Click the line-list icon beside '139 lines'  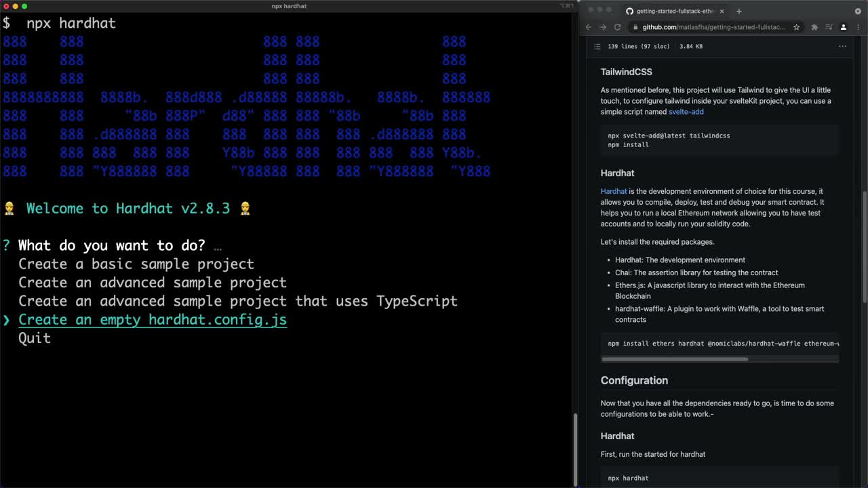coord(596,46)
